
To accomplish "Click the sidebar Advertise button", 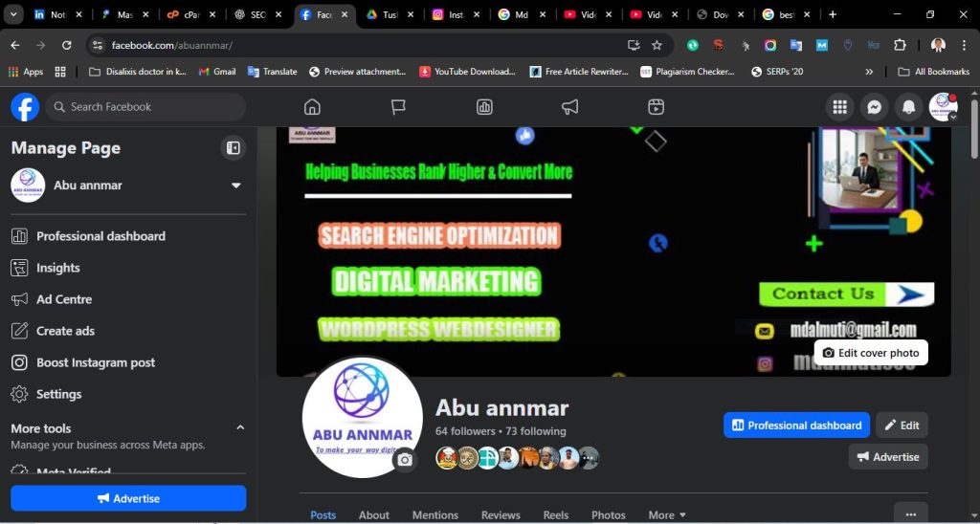I will 128,498.
